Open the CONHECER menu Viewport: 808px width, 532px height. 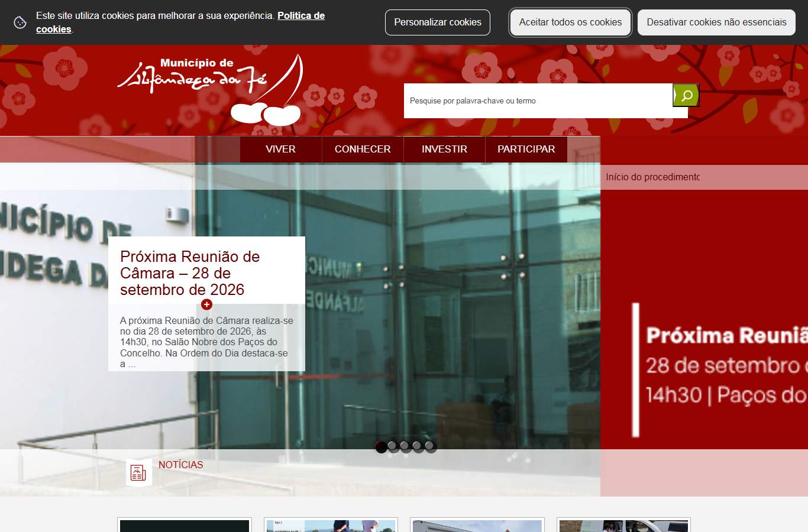point(363,149)
